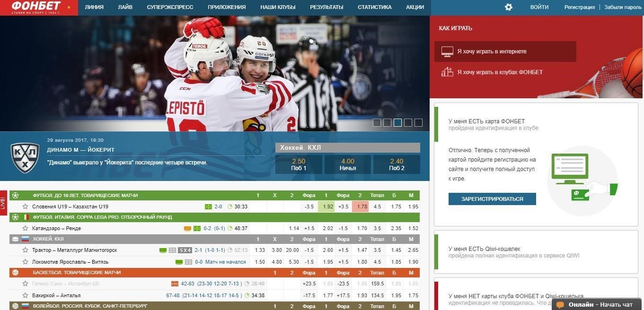Favorite the Словения U19 – Казахстан U19 match
The height and width of the screenshot is (310, 644).
pos(25,207)
